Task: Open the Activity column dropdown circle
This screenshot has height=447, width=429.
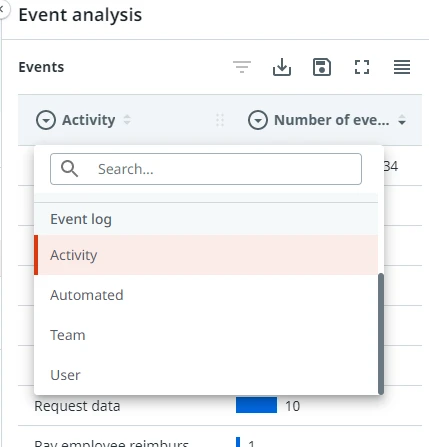Action: [46, 120]
